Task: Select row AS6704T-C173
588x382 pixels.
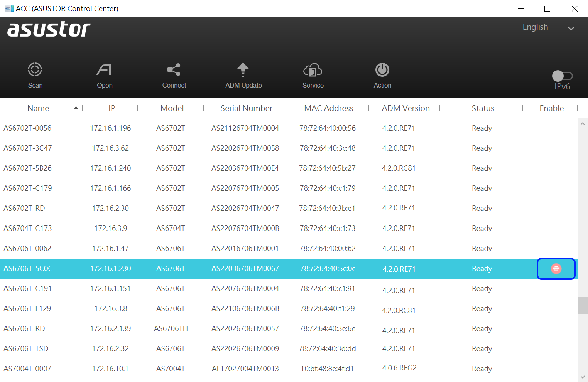Action: pos(289,229)
